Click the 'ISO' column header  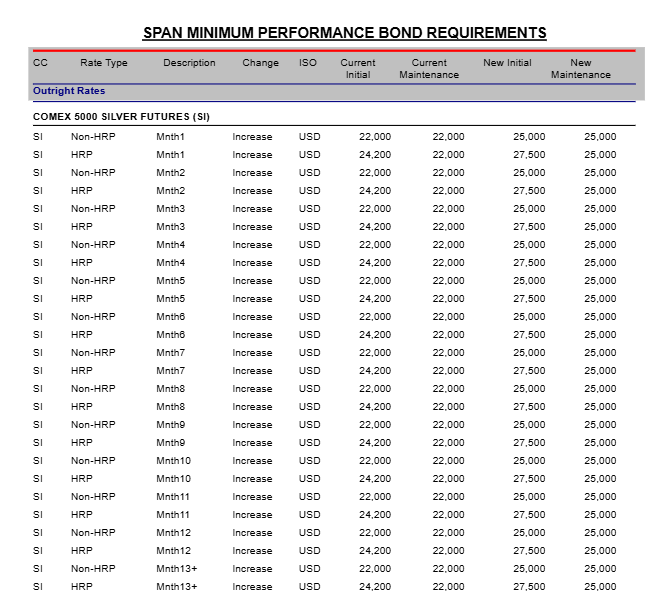coord(308,63)
